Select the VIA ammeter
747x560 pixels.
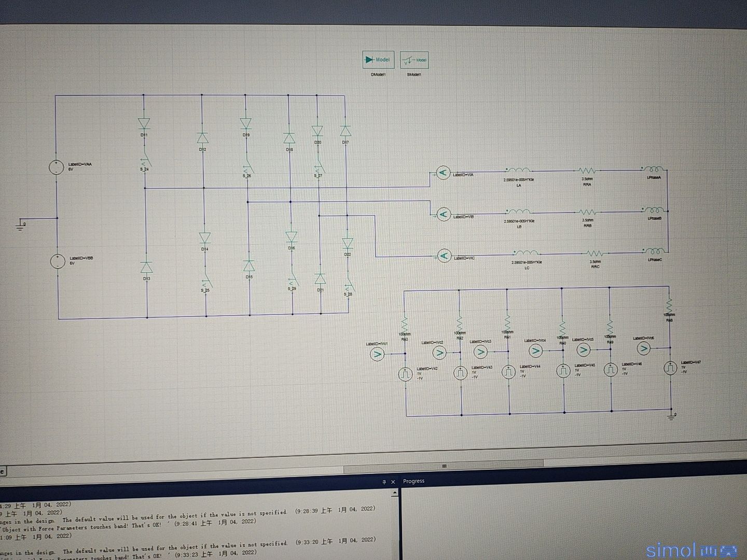442,173
